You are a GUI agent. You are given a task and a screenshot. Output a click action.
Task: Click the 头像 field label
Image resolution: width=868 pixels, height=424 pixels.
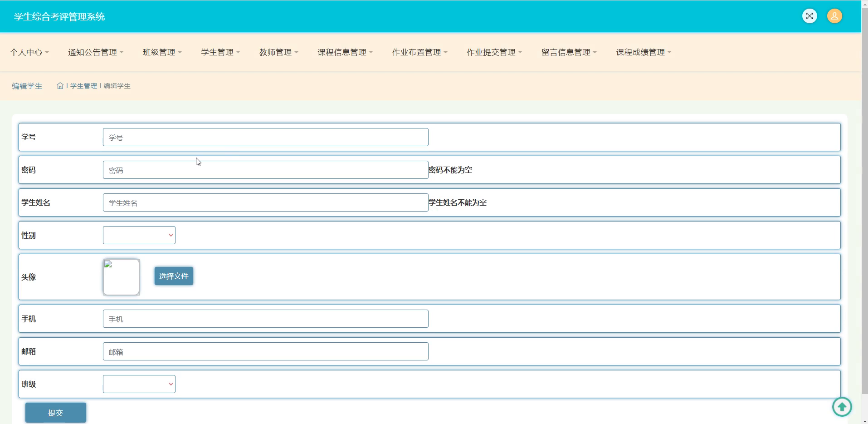click(29, 277)
